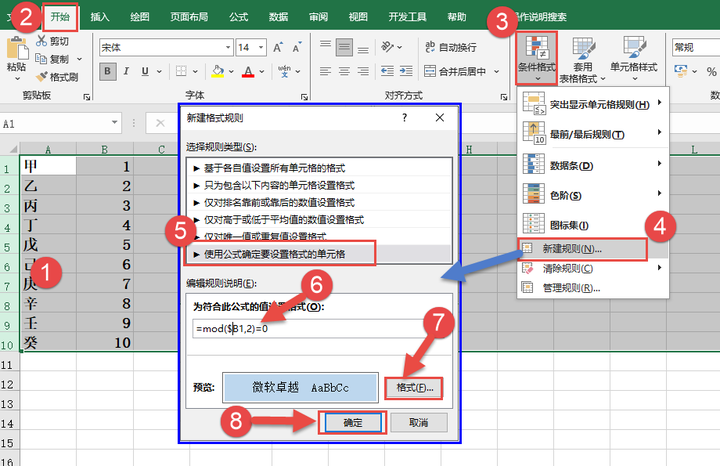This screenshot has height=466, width=720.
Task: Open 单元格样式 cell styles gallery
Action: click(x=634, y=58)
